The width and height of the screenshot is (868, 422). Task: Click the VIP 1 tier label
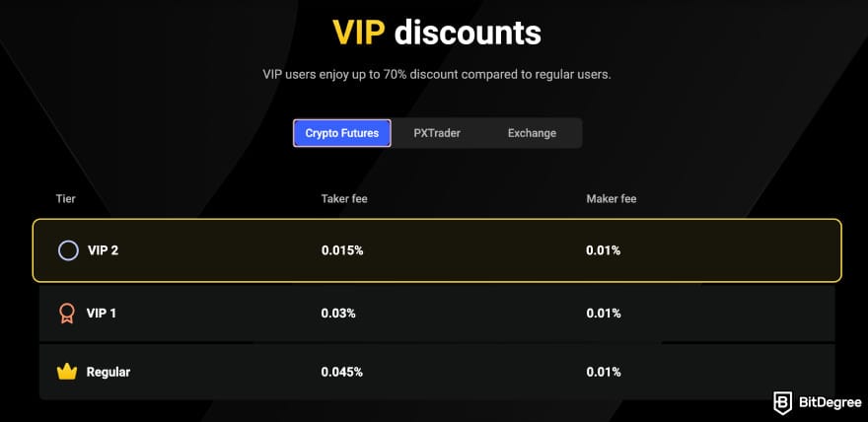(x=103, y=314)
